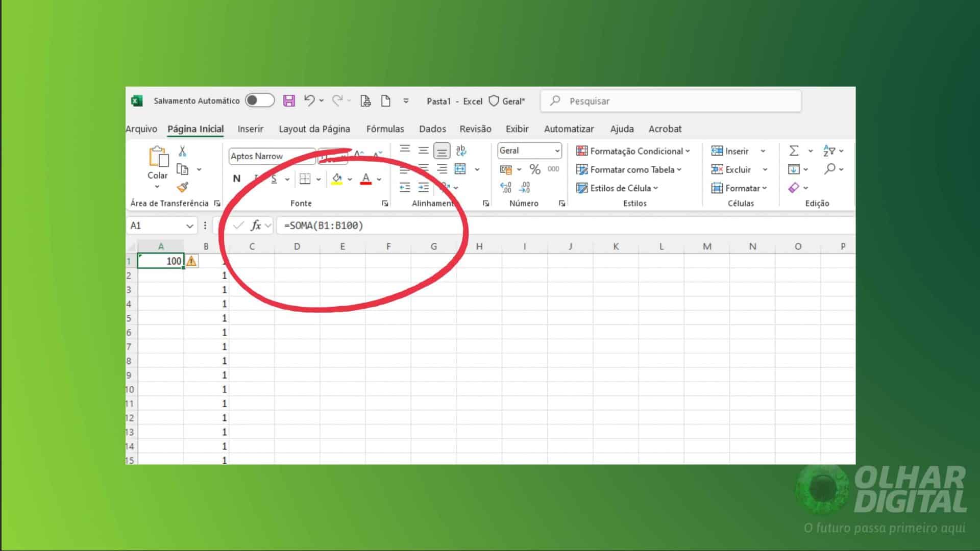Click the Excluir button
The image size is (980, 551).
(736, 169)
